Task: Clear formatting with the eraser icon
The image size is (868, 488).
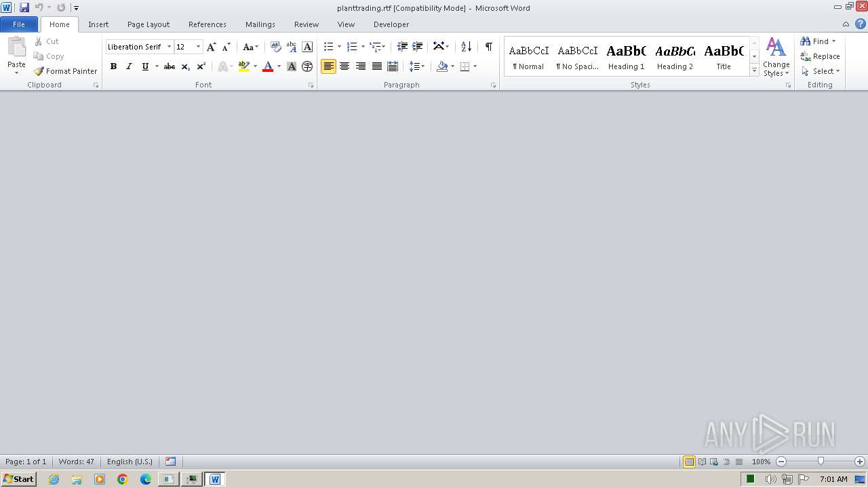Action: [275, 47]
